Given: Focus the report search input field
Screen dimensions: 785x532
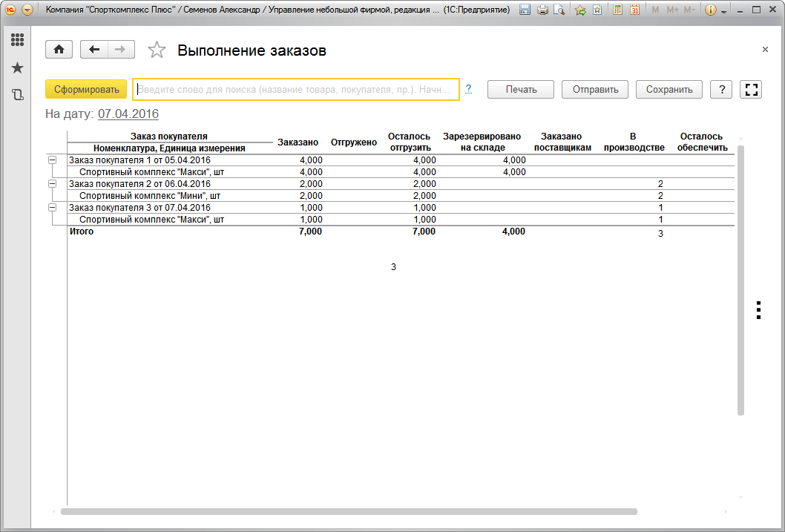Looking at the screenshot, I should 295,89.
